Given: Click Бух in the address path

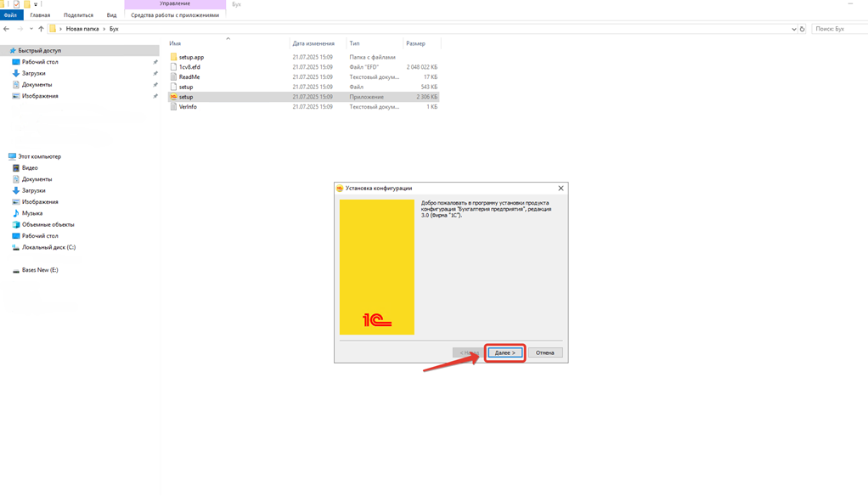Looking at the screenshot, I should coord(114,29).
